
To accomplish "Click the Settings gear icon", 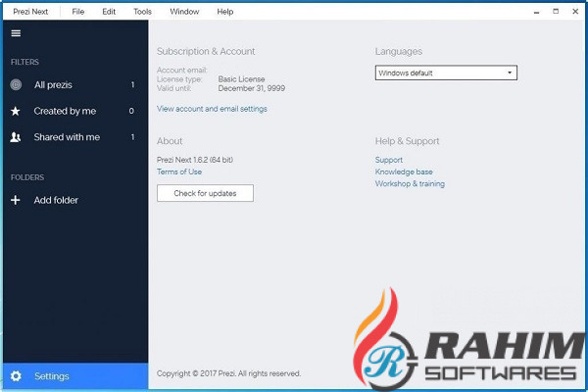I will coord(16,376).
